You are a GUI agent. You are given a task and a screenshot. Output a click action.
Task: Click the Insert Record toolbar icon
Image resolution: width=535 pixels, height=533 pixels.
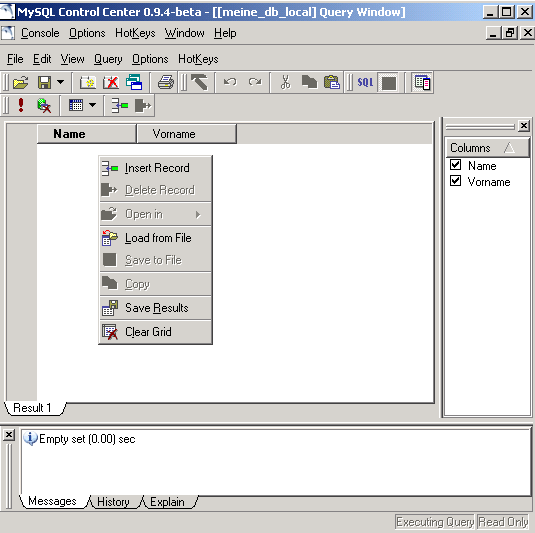(x=120, y=105)
